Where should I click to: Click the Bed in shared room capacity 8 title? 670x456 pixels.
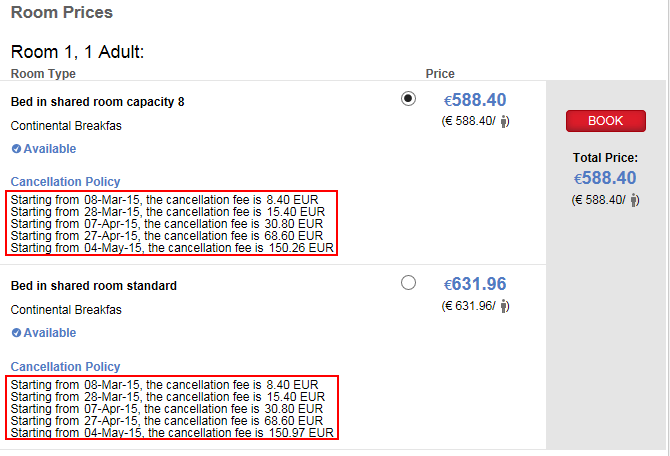pyautogui.click(x=97, y=102)
